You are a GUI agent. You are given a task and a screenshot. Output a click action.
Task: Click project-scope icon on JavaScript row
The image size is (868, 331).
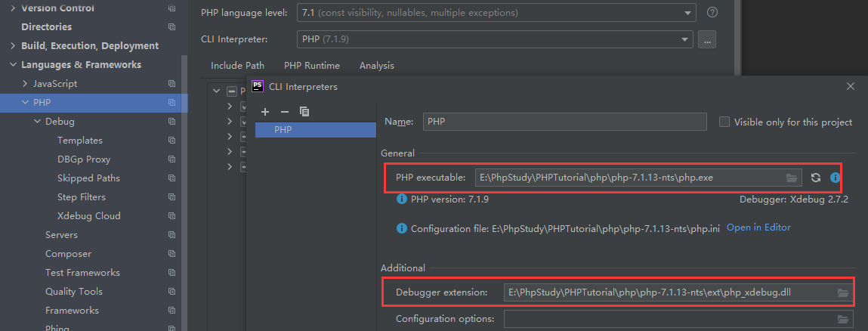[172, 84]
